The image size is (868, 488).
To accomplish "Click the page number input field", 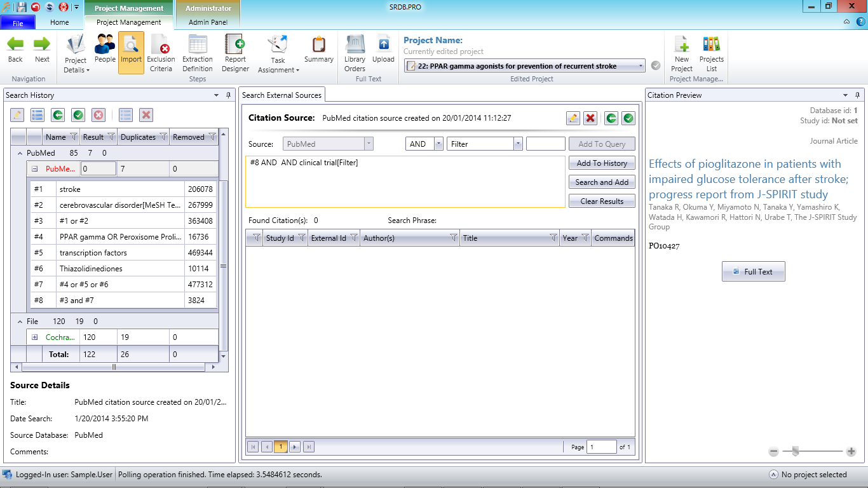I will (601, 447).
